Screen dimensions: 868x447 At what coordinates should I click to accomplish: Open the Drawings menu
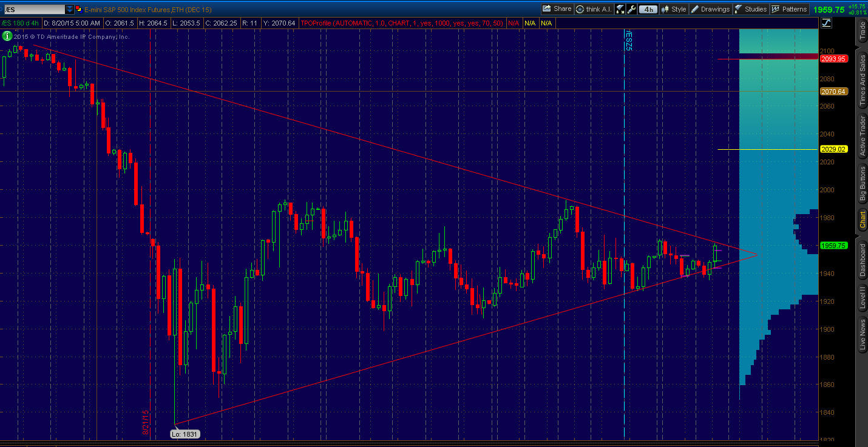pyautogui.click(x=710, y=9)
